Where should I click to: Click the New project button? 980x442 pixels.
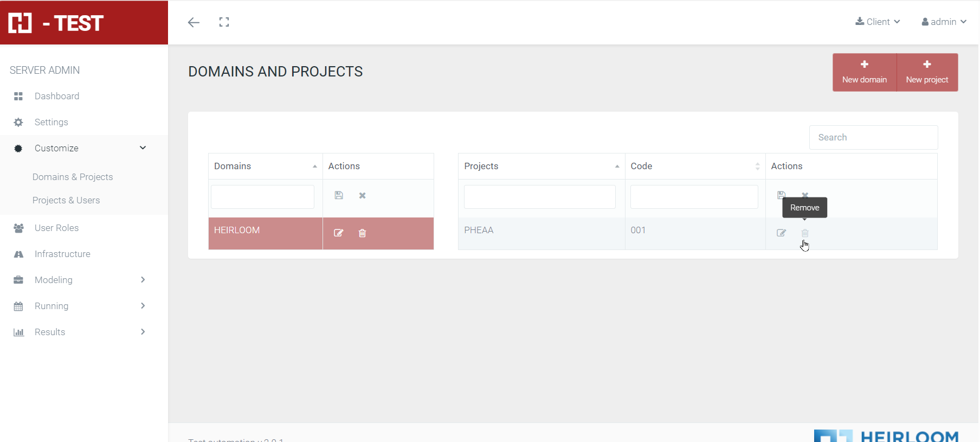click(x=927, y=72)
